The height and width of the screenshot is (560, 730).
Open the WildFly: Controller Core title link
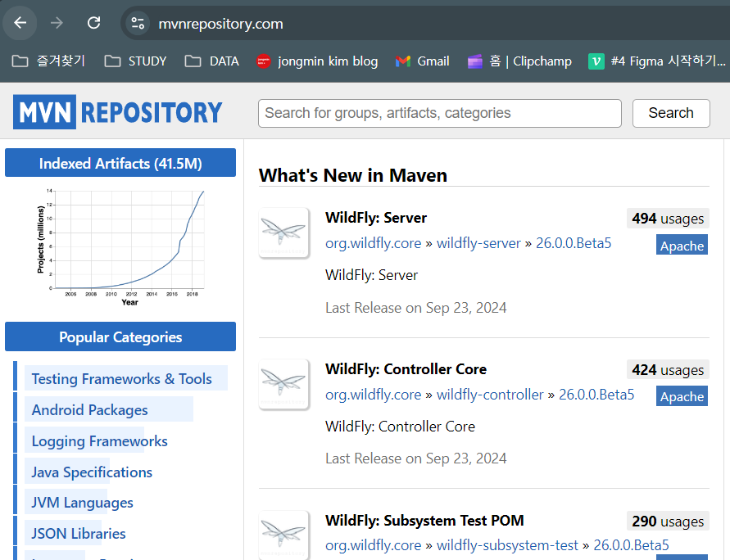click(406, 369)
